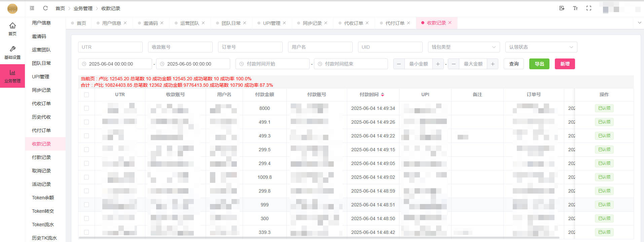Increase 最小金额 with the plus button
The image size is (644, 242).
tap(438, 64)
